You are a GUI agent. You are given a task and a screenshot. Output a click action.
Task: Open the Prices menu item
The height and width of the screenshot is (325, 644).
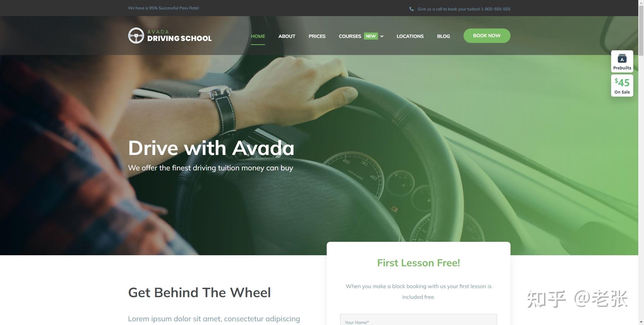(x=317, y=36)
